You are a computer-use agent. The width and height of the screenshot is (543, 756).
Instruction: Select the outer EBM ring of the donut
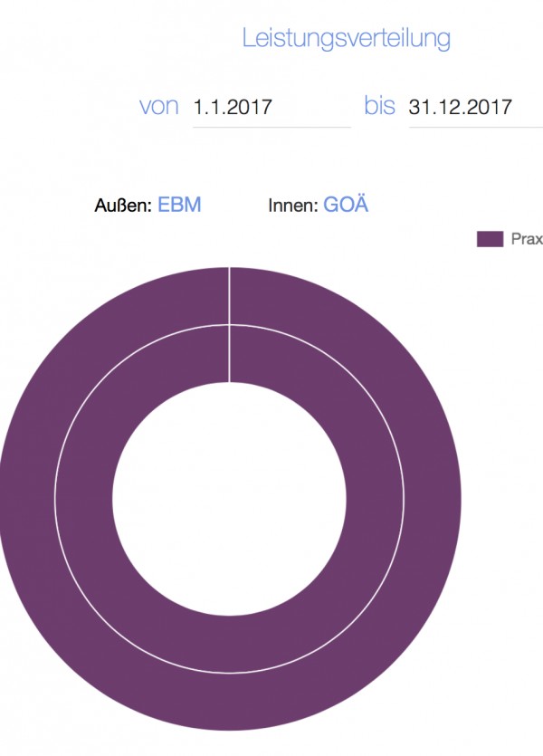tap(433, 499)
